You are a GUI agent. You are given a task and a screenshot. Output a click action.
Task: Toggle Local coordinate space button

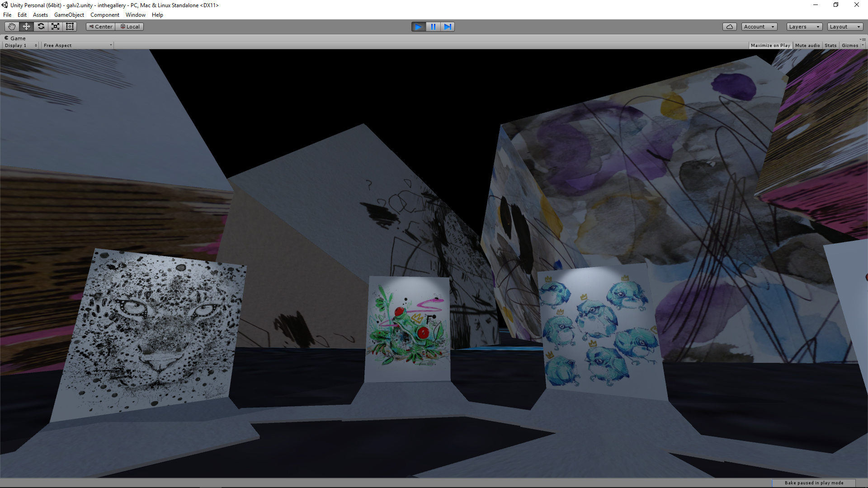click(x=130, y=27)
